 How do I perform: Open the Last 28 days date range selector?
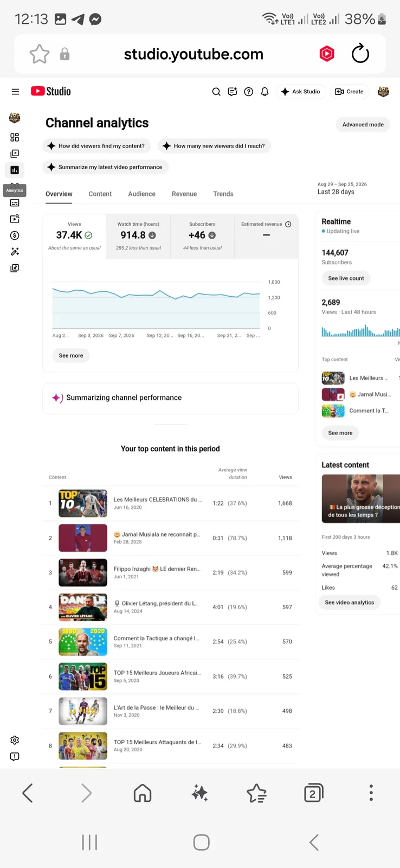pyautogui.click(x=342, y=188)
